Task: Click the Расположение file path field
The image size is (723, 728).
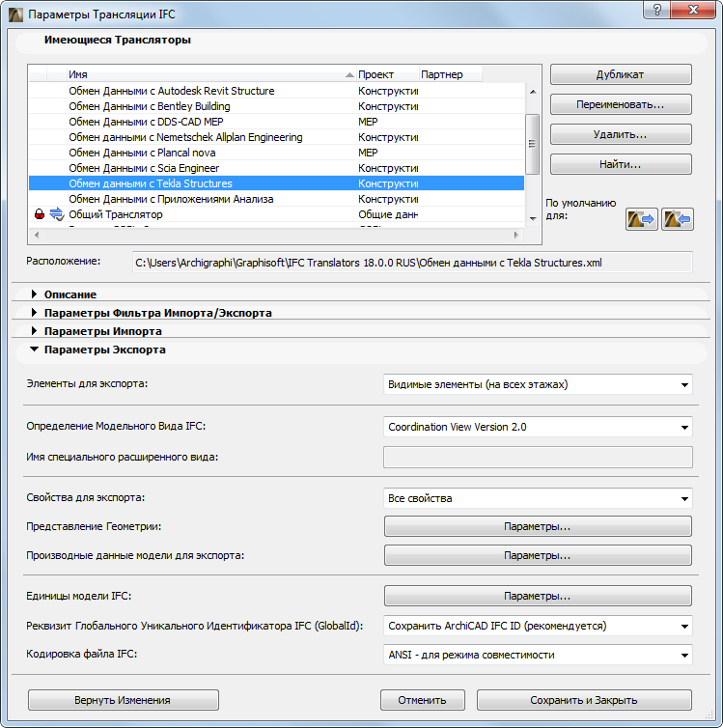Action: click(x=412, y=263)
